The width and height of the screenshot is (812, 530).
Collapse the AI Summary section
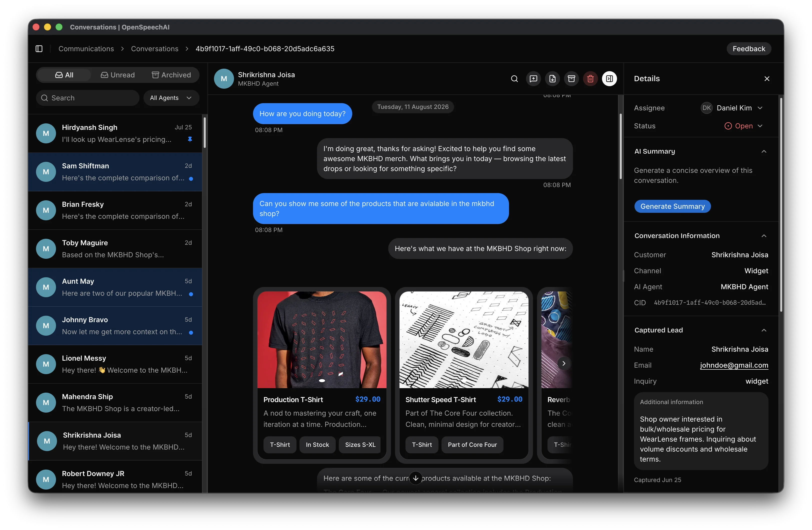pyautogui.click(x=764, y=151)
